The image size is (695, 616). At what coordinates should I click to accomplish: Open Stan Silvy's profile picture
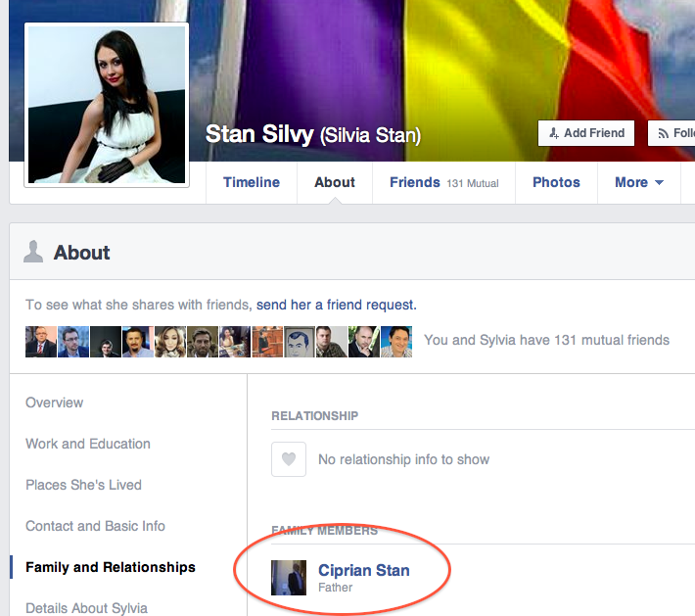pyautogui.click(x=106, y=105)
